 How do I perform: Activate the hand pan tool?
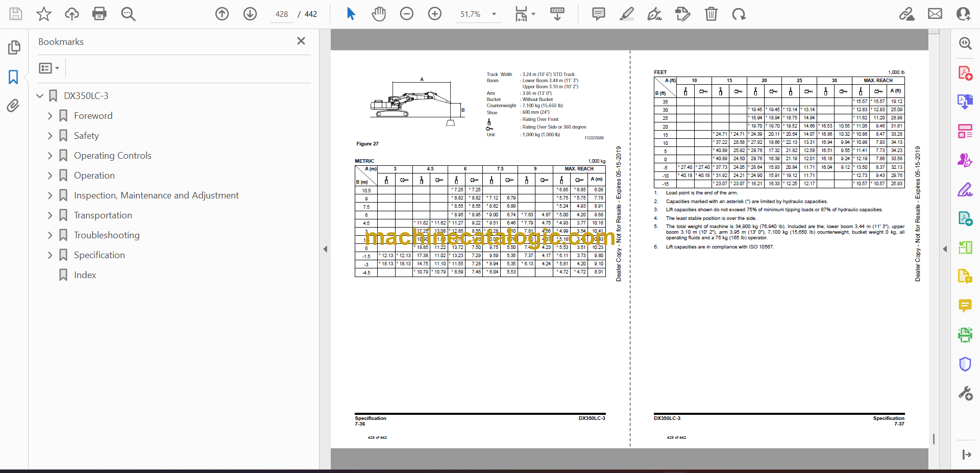(379, 14)
